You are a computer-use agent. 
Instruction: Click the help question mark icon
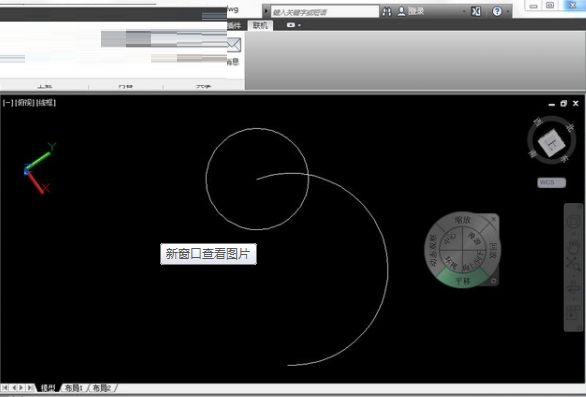click(497, 12)
